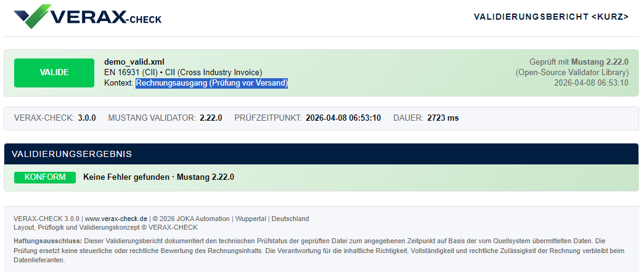Click the timestamp under Open-Source Validator Library
The width and height of the screenshot is (644, 274).
click(x=592, y=83)
